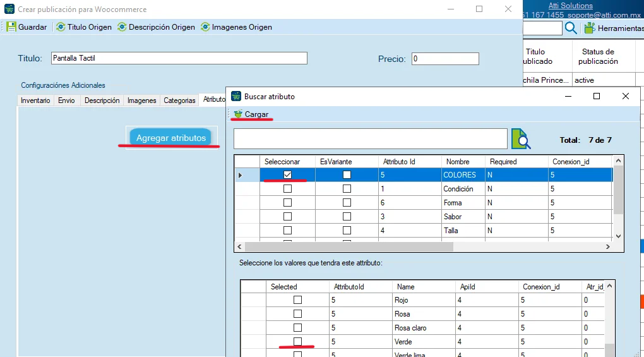Click the Sabor name cell
This screenshot has height=357, width=644.
pos(463,217)
